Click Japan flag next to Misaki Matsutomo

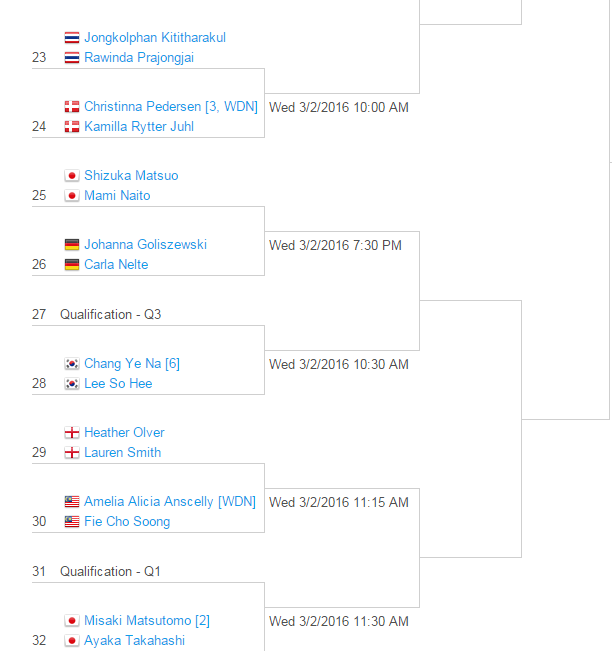point(72,621)
